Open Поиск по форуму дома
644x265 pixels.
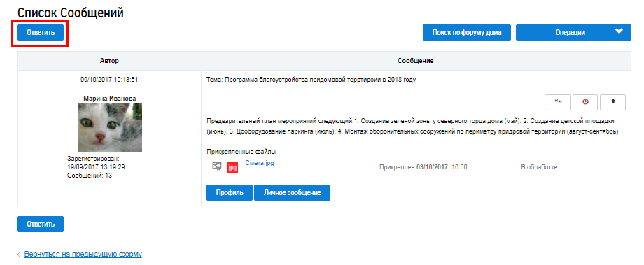pyautogui.click(x=467, y=32)
